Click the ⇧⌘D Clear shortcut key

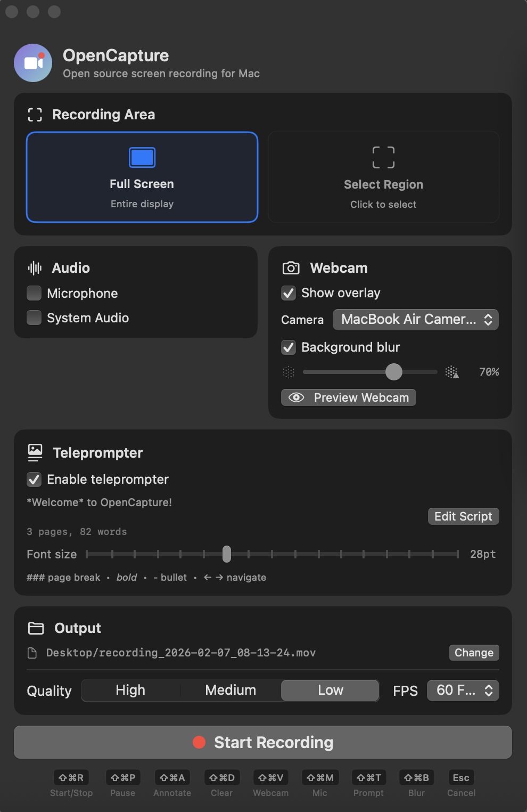222,778
